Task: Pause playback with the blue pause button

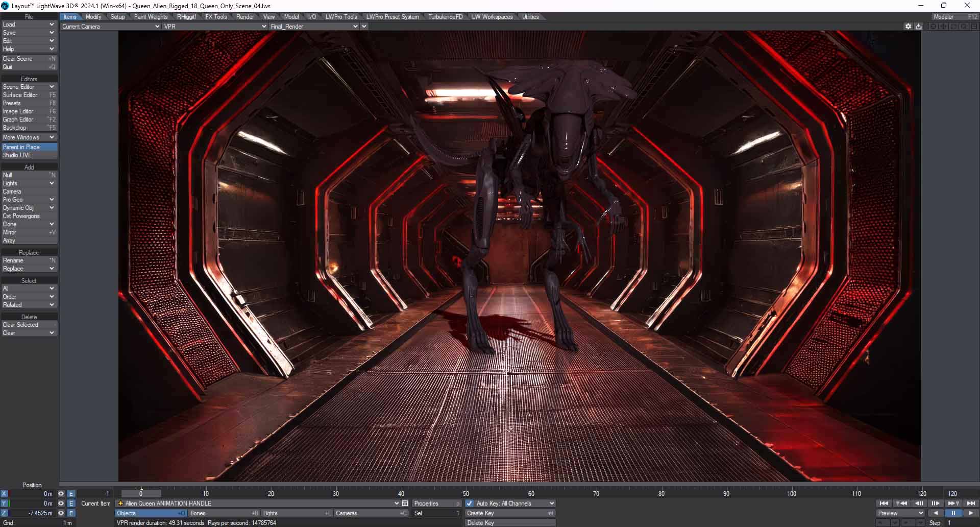Action: (x=953, y=513)
